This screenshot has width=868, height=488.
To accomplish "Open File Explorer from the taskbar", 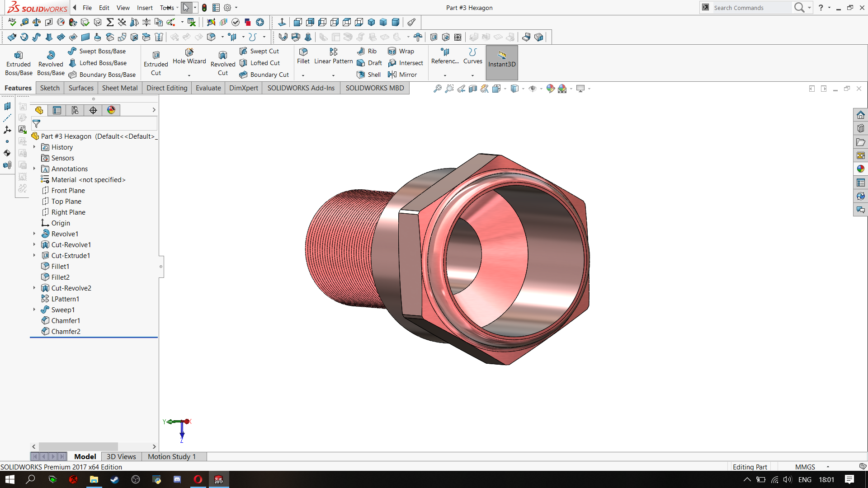I will [x=94, y=479].
